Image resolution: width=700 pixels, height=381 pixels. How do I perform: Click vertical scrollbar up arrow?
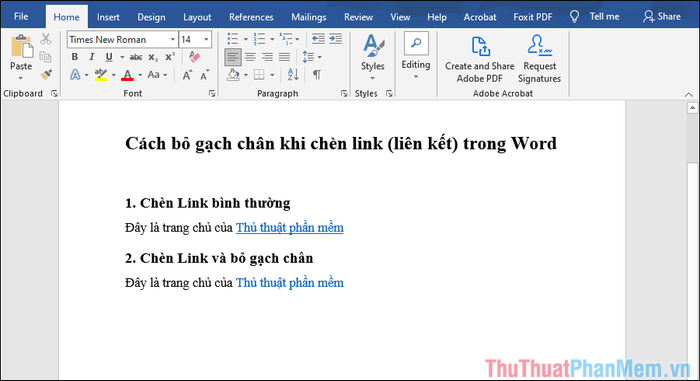(x=692, y=108)
